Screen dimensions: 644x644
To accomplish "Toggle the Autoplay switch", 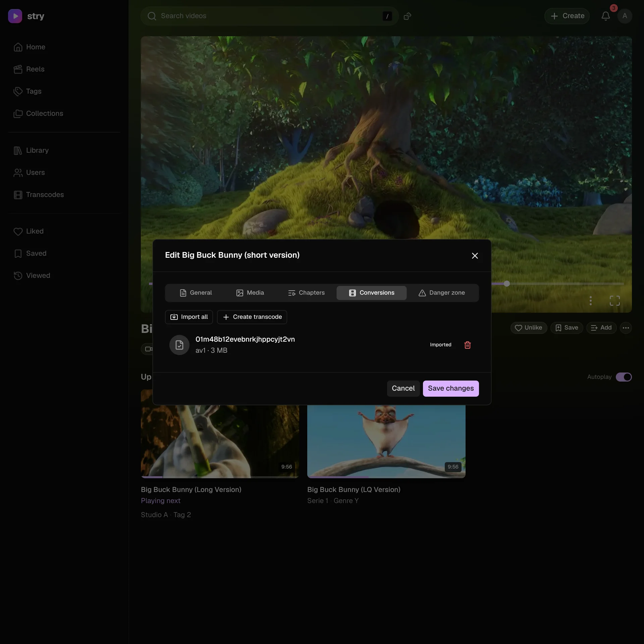I will click(x=624, y=377).
